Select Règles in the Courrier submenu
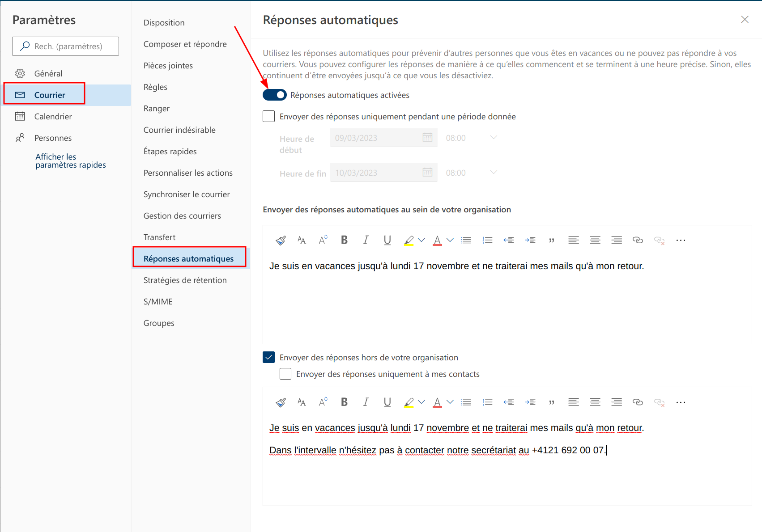The width and height of the screenshot is (762, 532). 155,87
